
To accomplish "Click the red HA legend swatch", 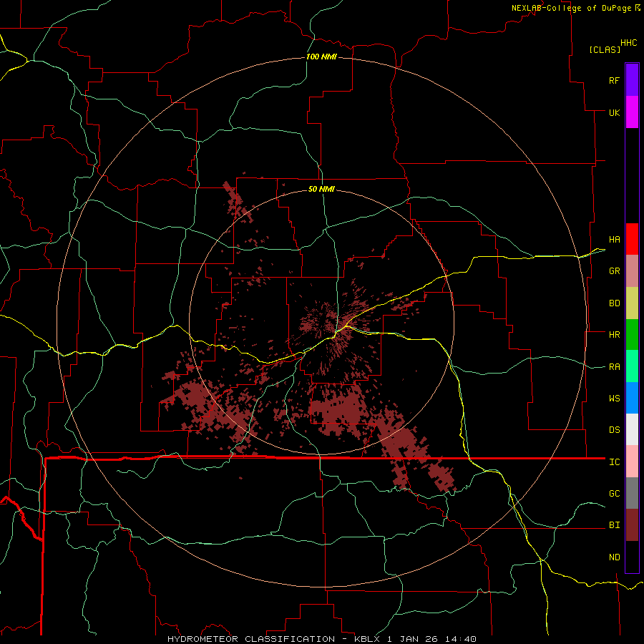I will 632,239.
